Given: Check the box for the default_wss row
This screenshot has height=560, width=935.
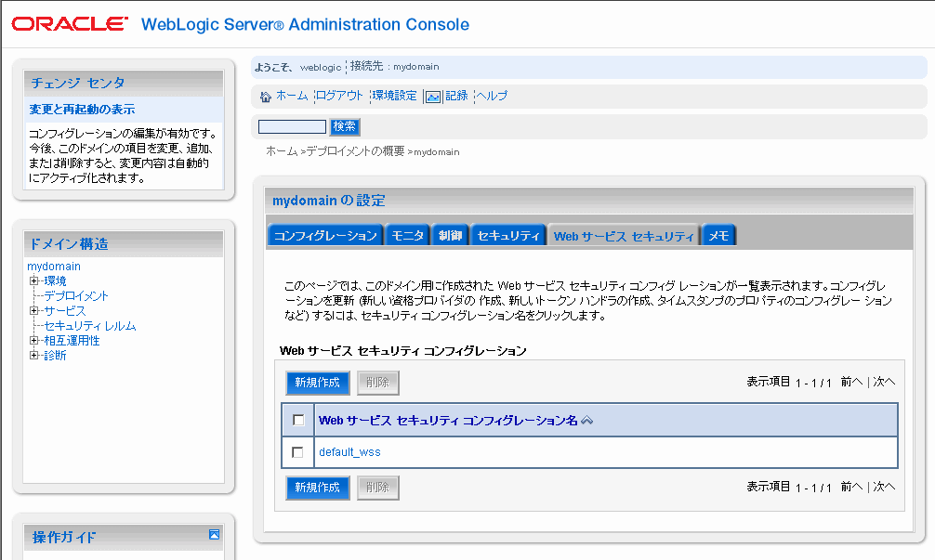Looking at the screenshot, I should (x=297, y=453).
